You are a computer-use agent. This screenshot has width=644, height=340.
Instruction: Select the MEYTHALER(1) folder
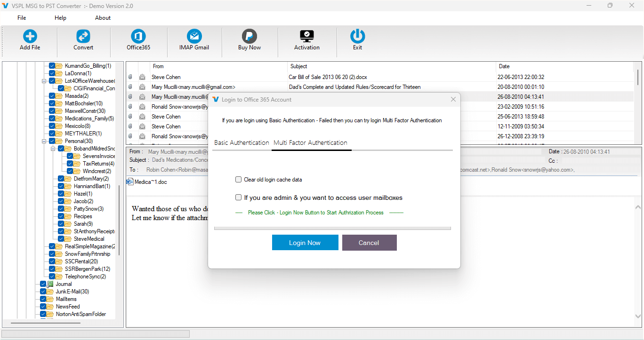[83, 134]
